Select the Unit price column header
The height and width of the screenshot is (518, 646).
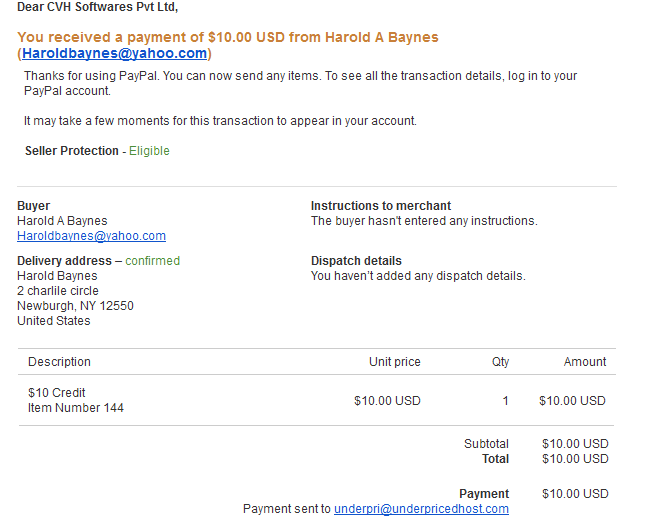point(395,362)
